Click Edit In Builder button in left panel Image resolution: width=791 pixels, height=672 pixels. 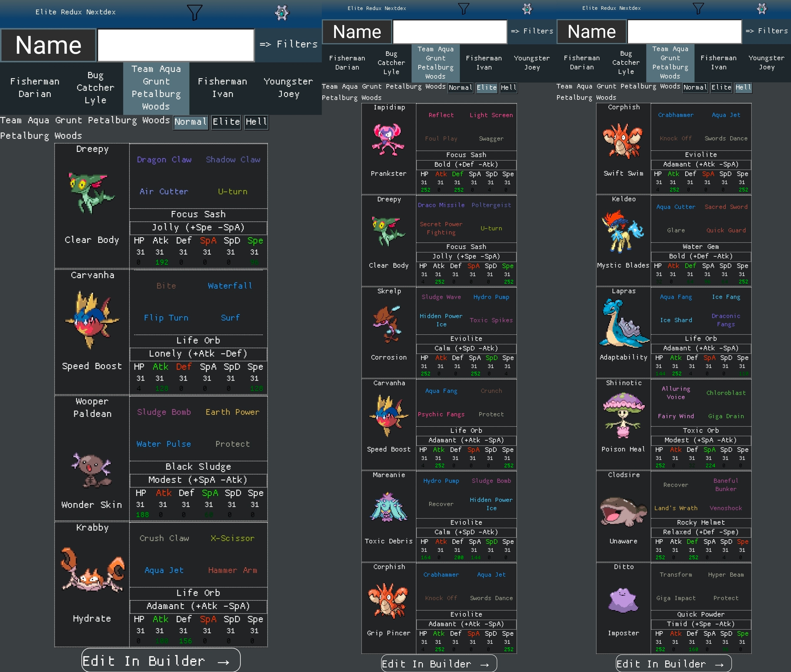161,660
